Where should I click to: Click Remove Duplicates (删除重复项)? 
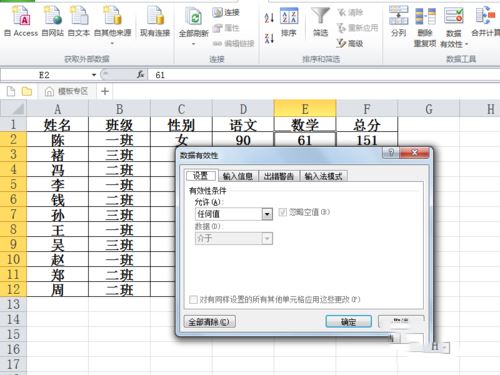tap(425, 27)
